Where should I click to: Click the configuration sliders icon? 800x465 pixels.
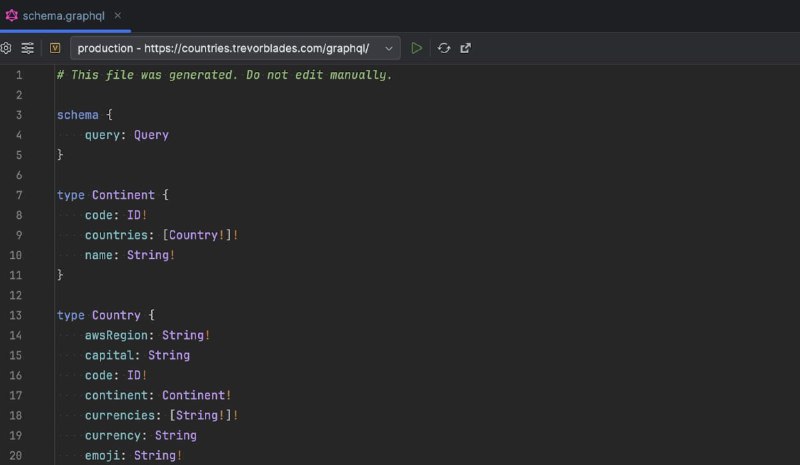tap(28, 48)
